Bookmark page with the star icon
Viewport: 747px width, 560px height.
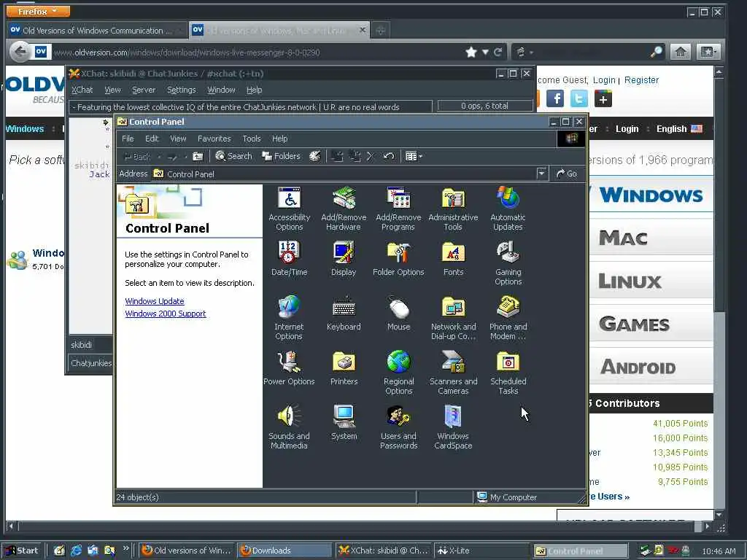click(x=471, y=52)
